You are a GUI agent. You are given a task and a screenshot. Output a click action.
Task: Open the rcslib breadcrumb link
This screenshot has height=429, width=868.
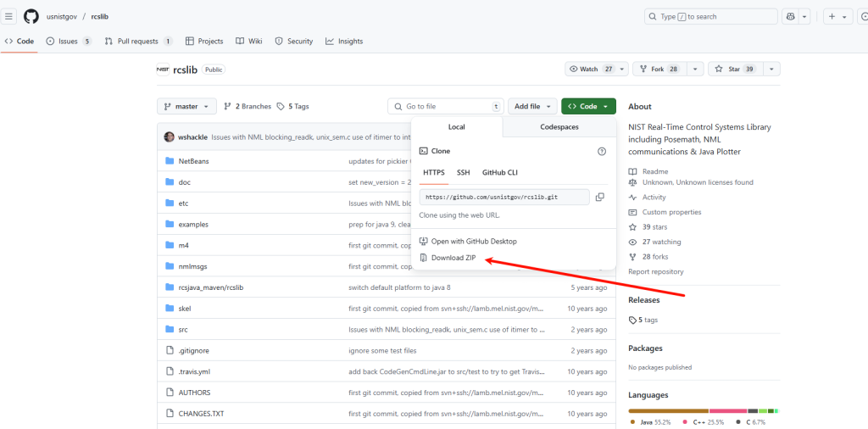pyautogui.click(x=100, y=17)
